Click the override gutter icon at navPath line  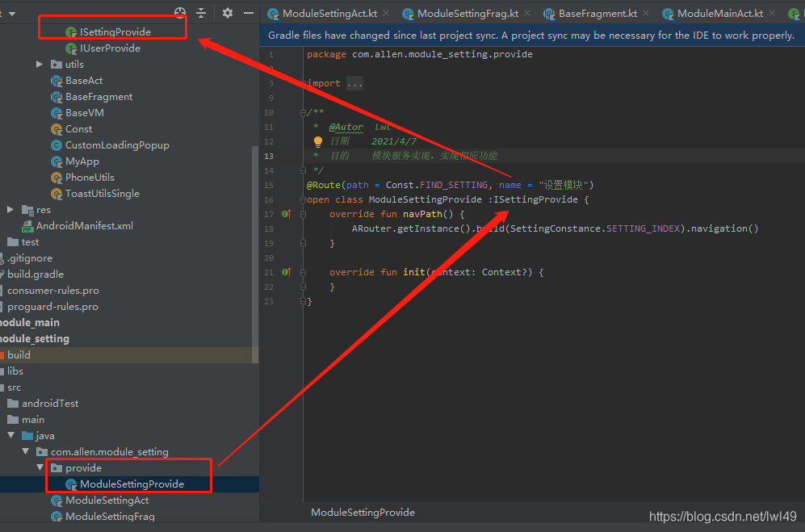(x=287, y=214)
